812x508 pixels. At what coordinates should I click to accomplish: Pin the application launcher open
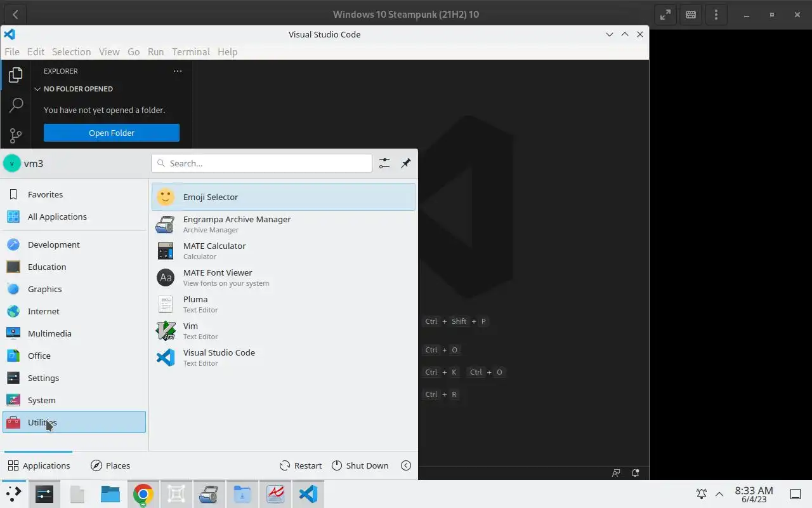point(406,163)
